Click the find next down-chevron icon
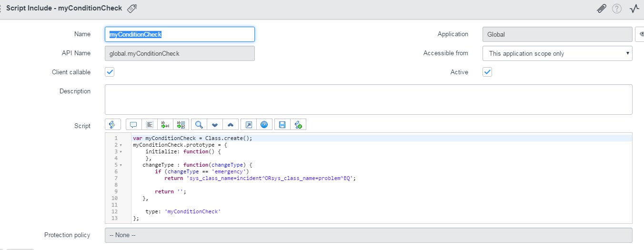 pyautogui.click(x=215, y=125)
